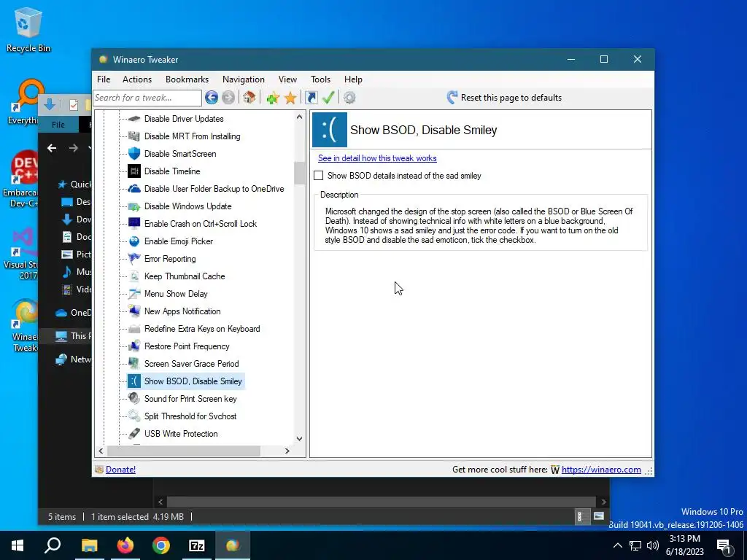
Task: Click the Disable MRT From Installing icon
Action: [x=134, y=136]
